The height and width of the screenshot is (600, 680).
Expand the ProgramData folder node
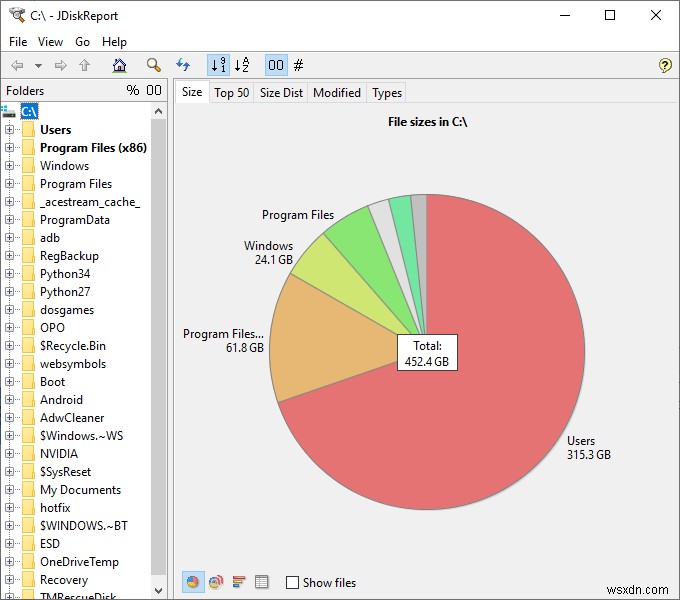click(x=10, y=220)
